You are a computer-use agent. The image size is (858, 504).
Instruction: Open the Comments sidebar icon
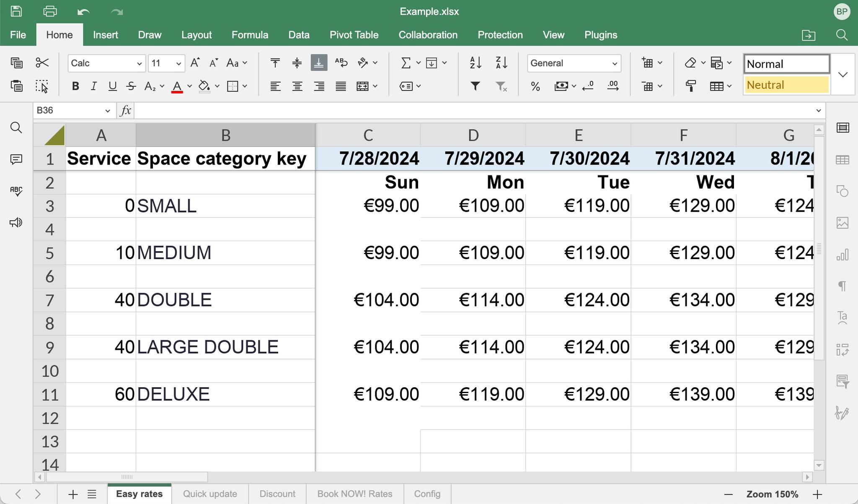pyautogui.click(x=16, y=159)
